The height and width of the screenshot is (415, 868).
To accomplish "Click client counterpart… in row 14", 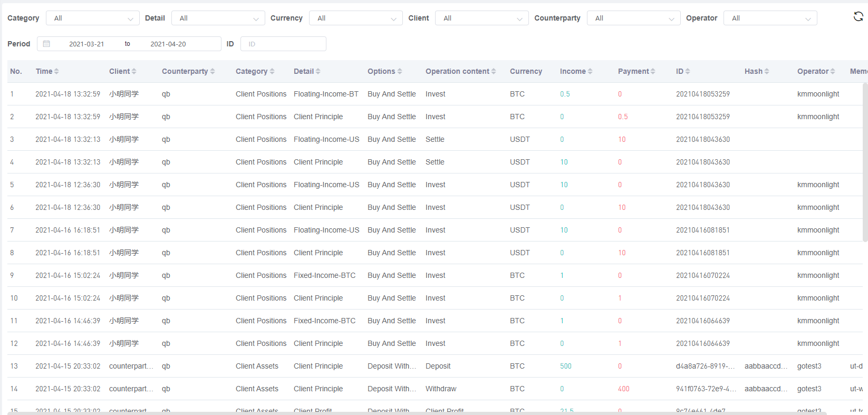I will pos(131,389).
